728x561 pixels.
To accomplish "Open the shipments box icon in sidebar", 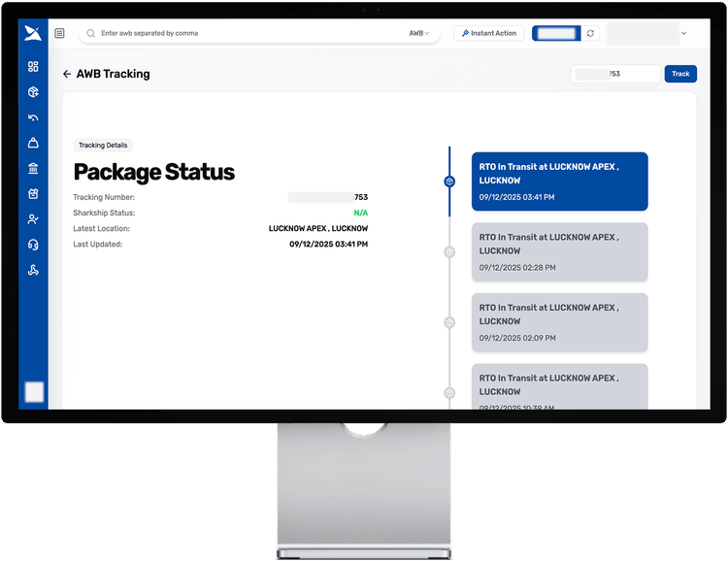I will point(33,92).
